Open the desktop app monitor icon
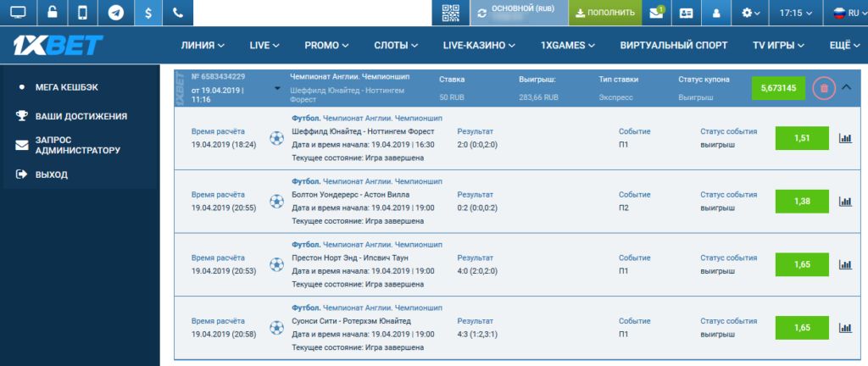 pyautogui.click(x=19, y=13)
